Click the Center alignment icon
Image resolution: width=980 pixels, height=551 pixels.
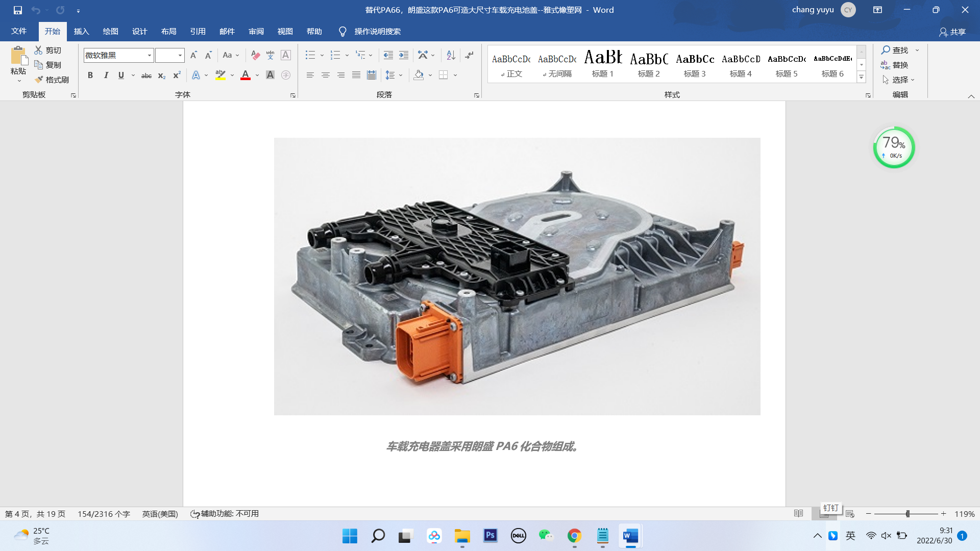pyautogui.click(x=326, y=75)
